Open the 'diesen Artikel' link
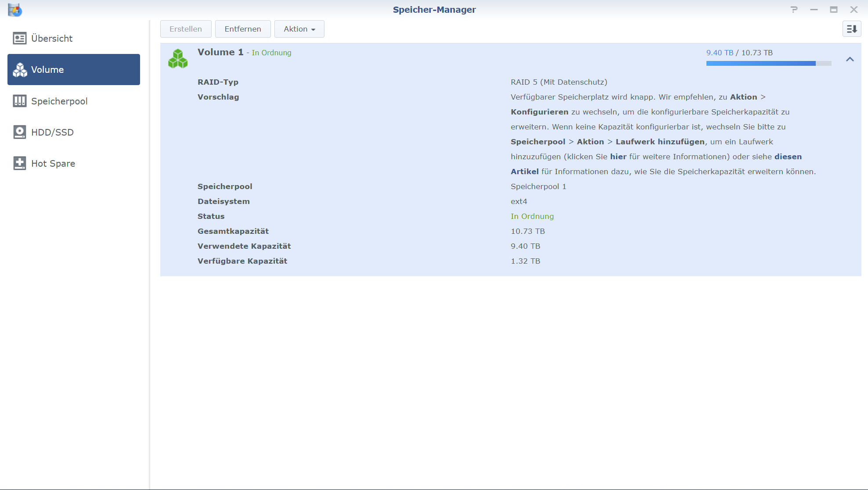 click(x=788, y=157)
